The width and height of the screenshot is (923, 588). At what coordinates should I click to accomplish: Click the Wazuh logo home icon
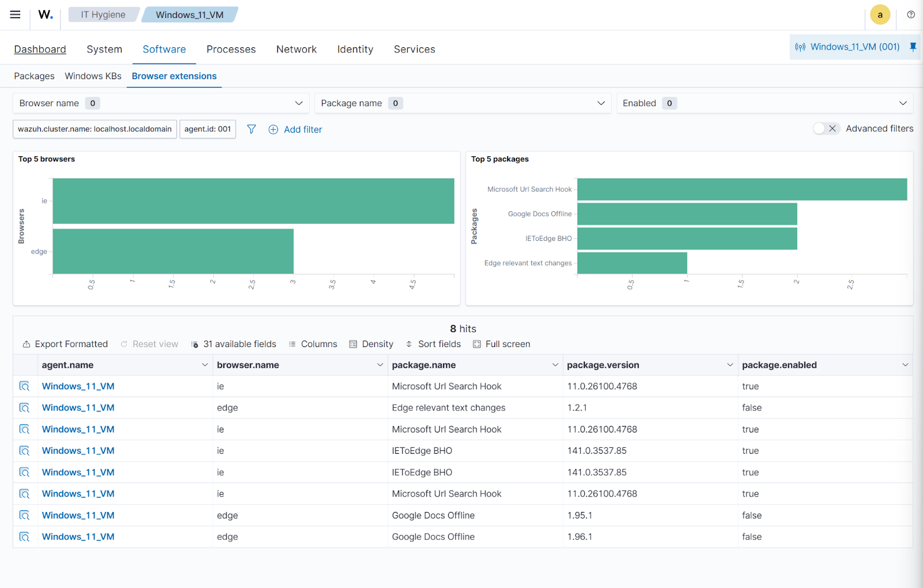click(46, 15)
